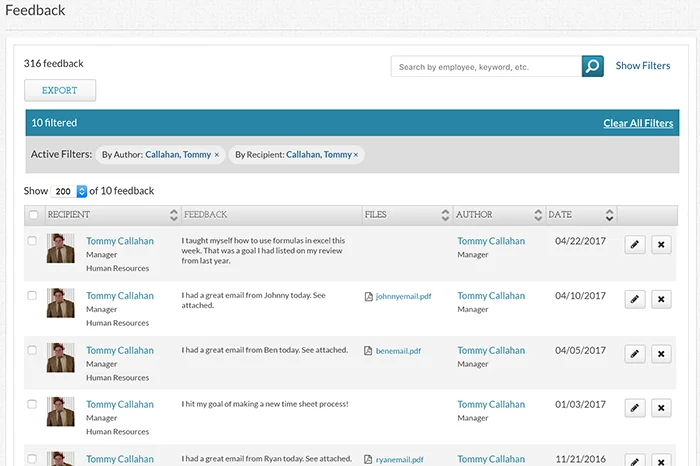Toggle the select-all checkbox in table header
This screenshot has height=466, width=700.
33,215
